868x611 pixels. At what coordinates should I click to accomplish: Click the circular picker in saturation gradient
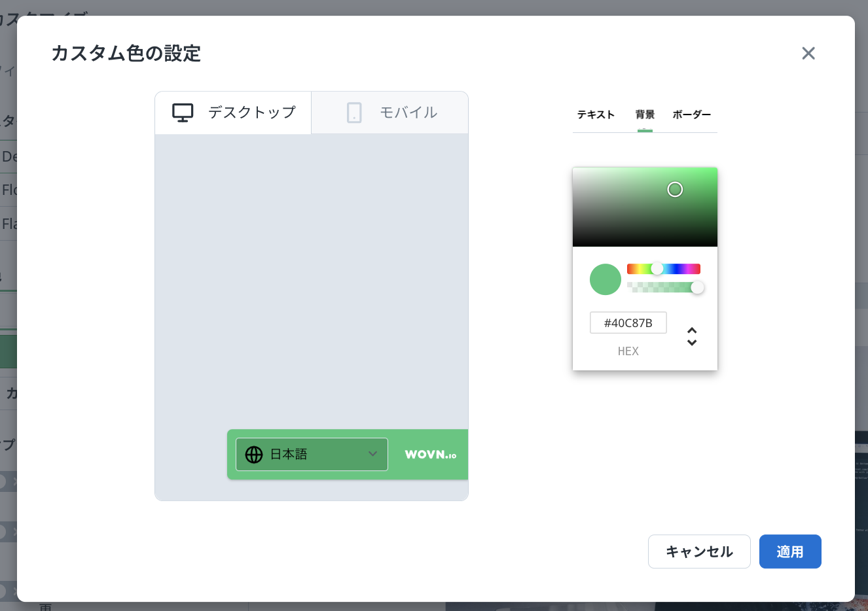675,190
